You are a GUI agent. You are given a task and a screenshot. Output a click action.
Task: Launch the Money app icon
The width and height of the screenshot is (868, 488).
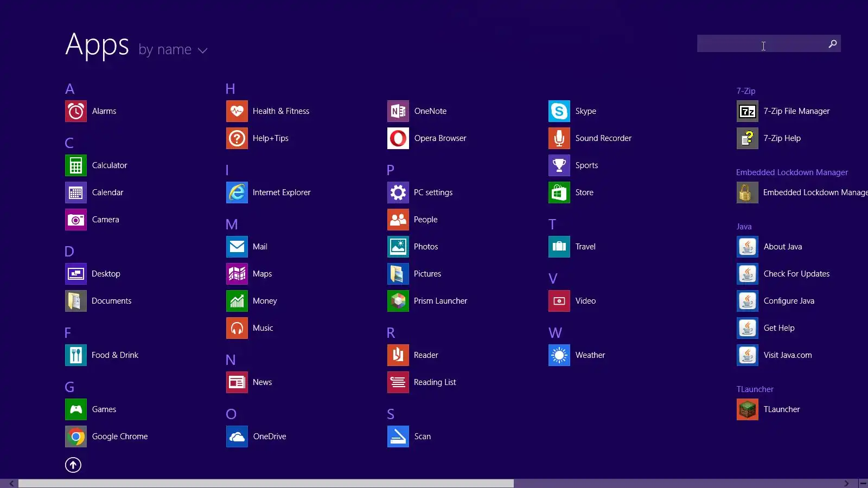237,301
